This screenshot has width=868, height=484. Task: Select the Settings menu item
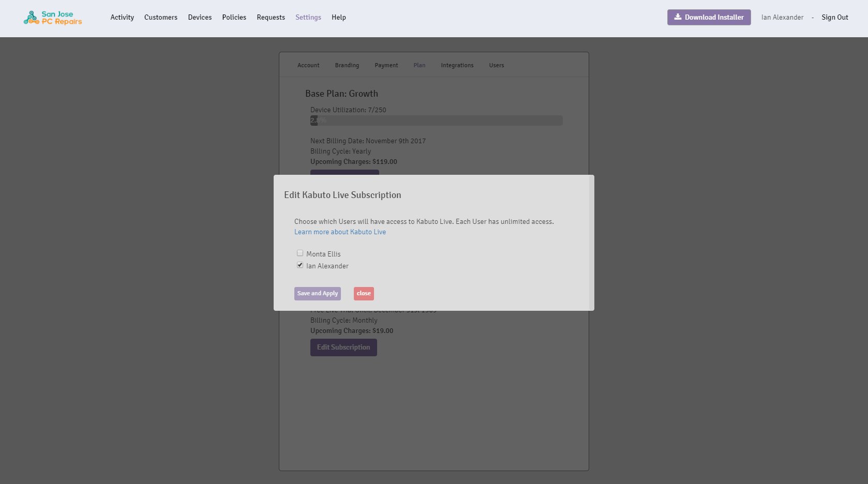(x=308, y=17)
